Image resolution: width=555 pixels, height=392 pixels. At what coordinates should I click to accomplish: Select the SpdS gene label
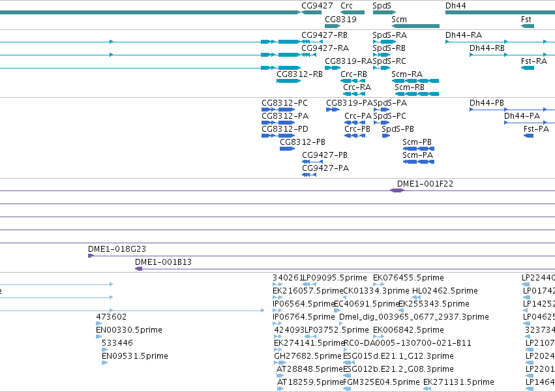[x=382, y=6]
